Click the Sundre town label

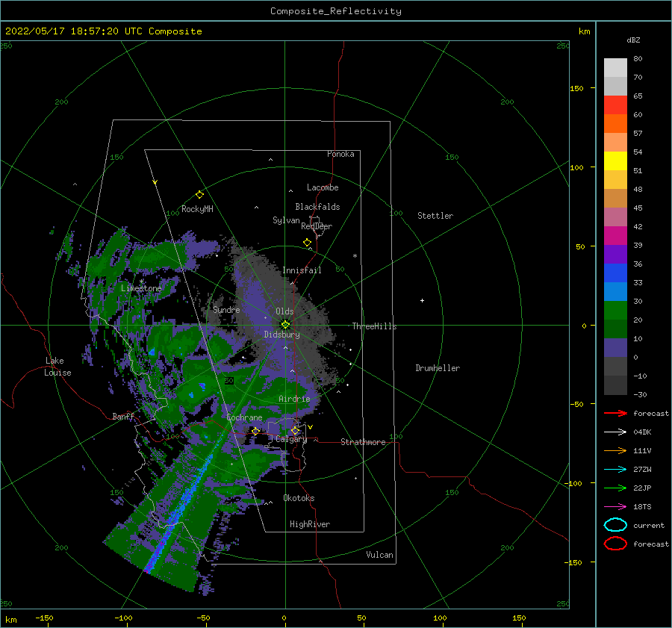[x=226, y=310]
